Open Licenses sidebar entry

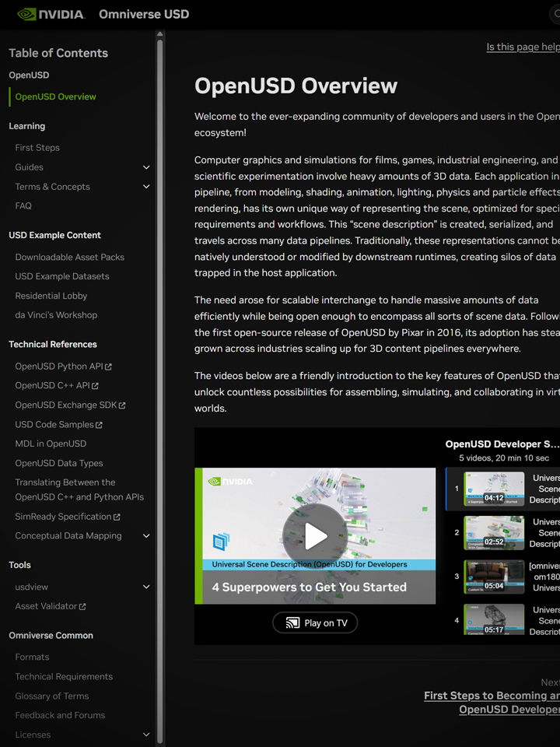33,735
